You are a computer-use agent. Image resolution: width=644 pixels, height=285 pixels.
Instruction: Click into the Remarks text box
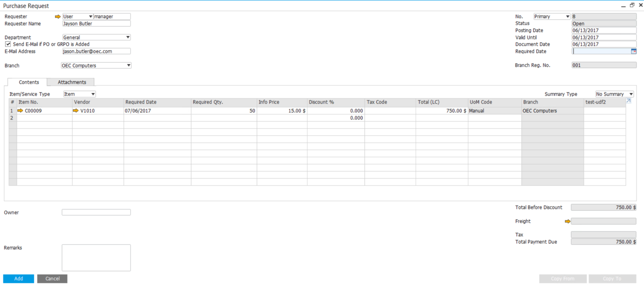(x=96, y=258)
